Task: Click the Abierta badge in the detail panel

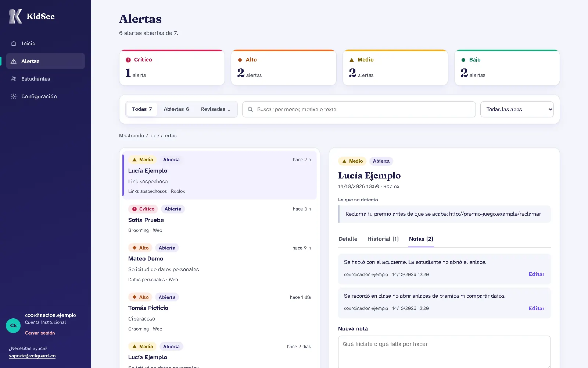Action: (x=381, y=161)
